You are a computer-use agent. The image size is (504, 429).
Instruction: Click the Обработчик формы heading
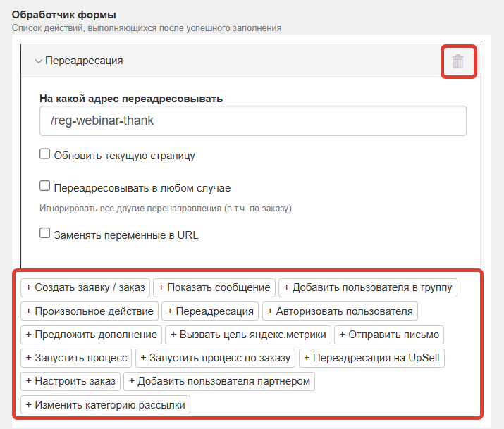[64, 15]
